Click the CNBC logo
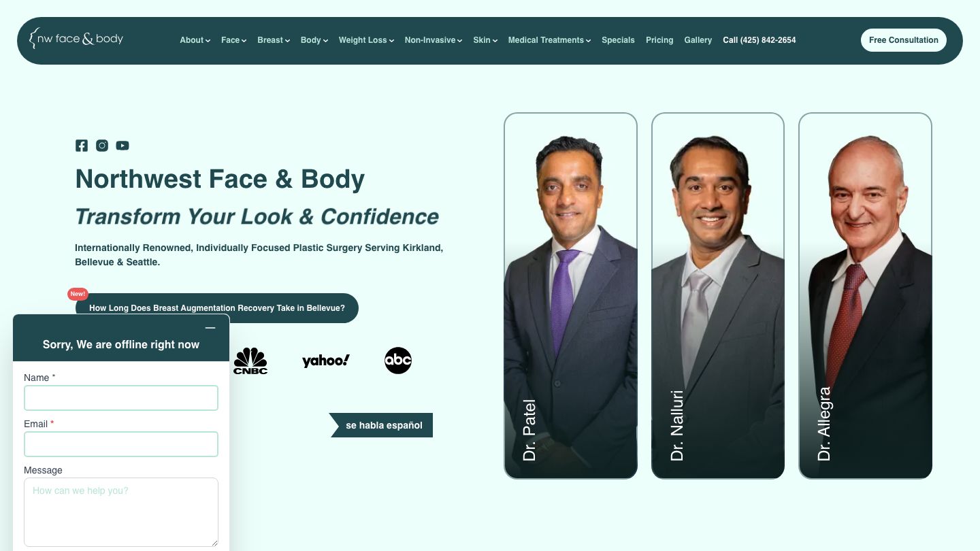This screenshot has height=551, width=980. pyautogui.click(x=250, y=361)
